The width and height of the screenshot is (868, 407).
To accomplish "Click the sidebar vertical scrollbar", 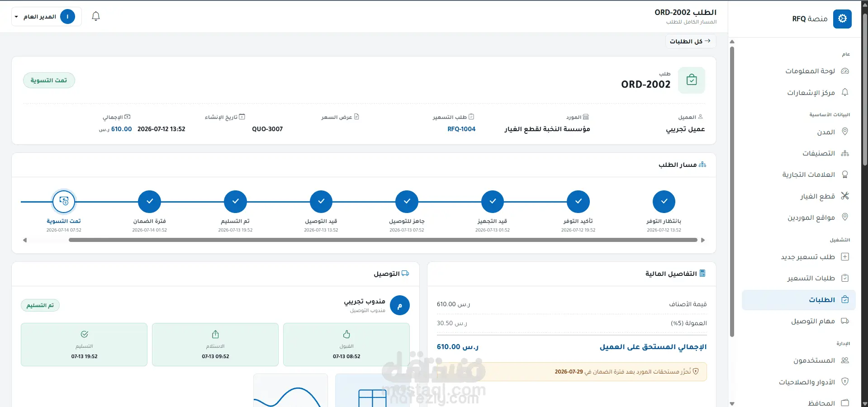I will click(732, 192).
